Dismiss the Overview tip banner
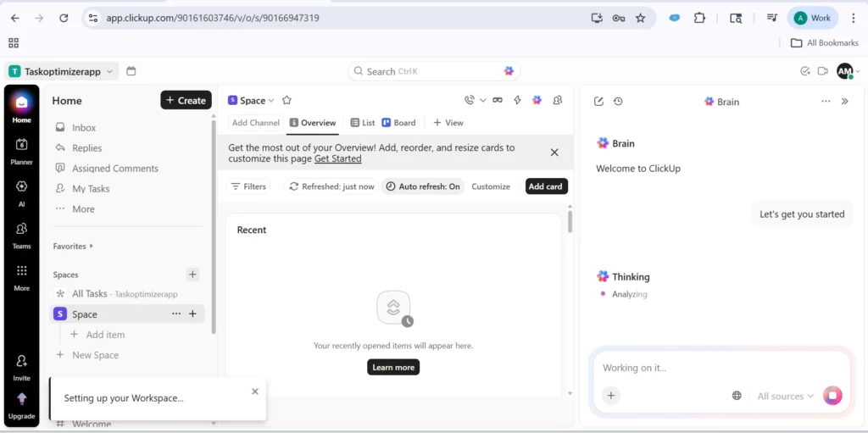 point(554,153)
